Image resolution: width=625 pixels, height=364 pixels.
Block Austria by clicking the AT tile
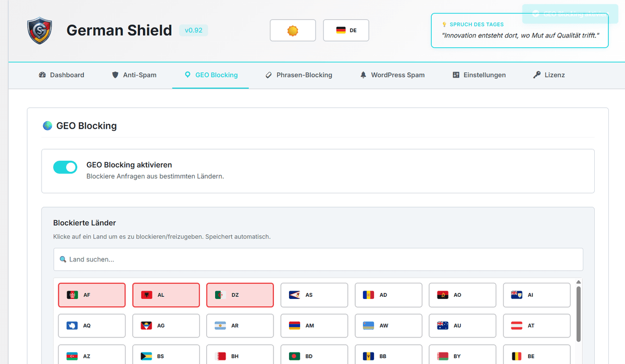(x=536, y=325)
